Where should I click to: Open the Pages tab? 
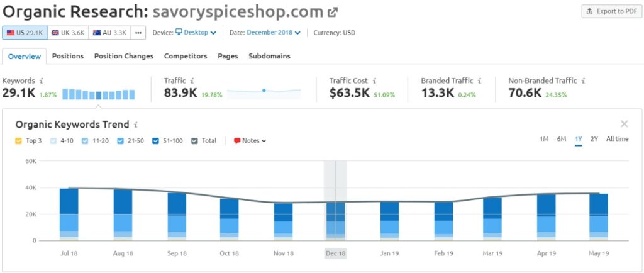point(228,56)
